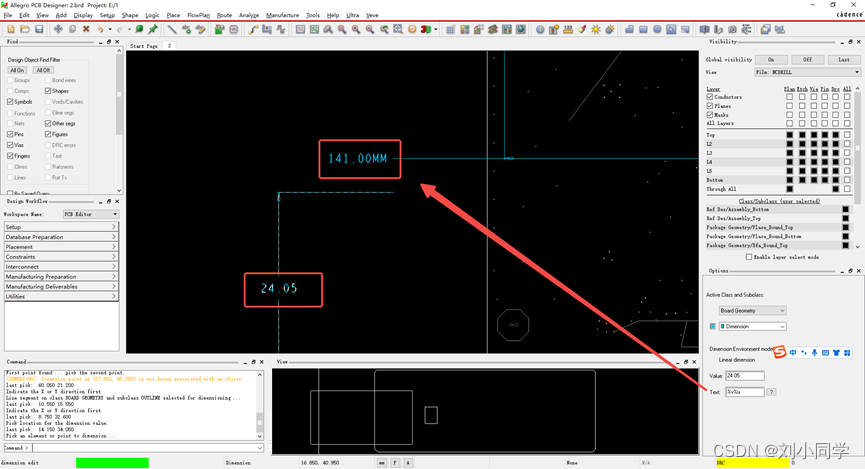This screenshot has height=469, width=865.
Task: Click the All Off button in Find
Action: 43,70
